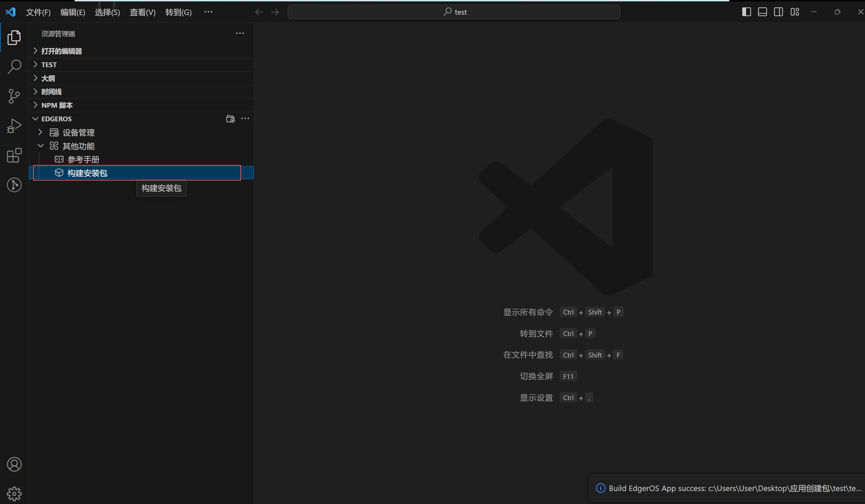Screen dimensions: 865x504
Task: Click the 转到文件 shortcut label
Action: [x=536, y=334]
